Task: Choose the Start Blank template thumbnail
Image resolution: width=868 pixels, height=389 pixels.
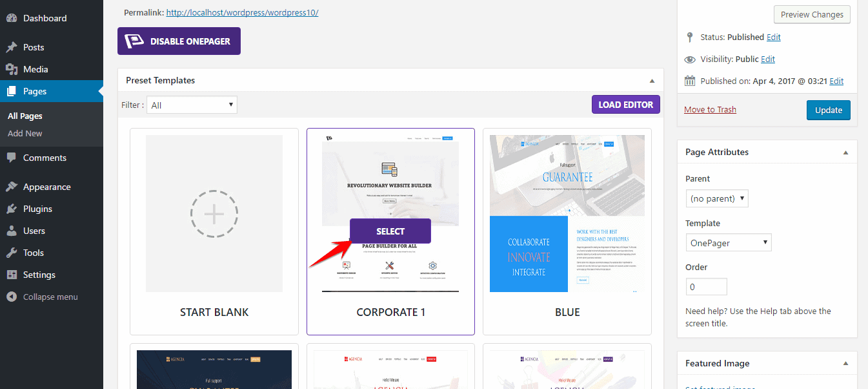Action: pyautogui.click(x=214, y=213)
